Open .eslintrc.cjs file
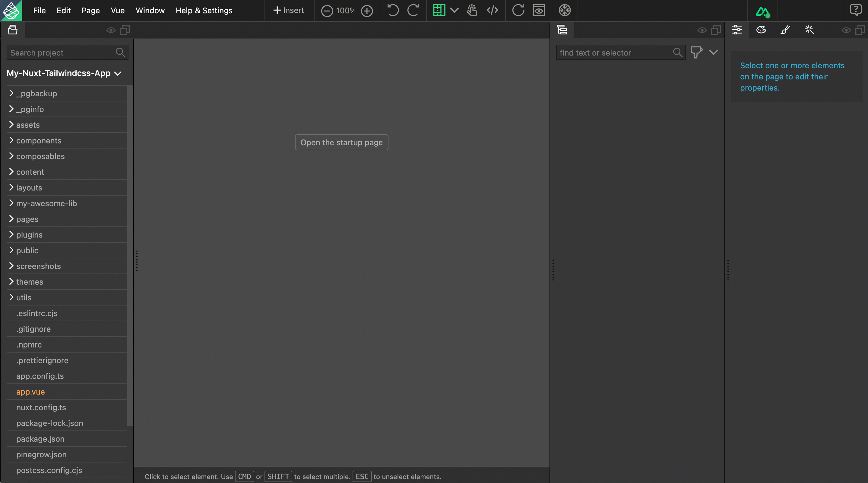The image size is (868, 483). [37, 313]
